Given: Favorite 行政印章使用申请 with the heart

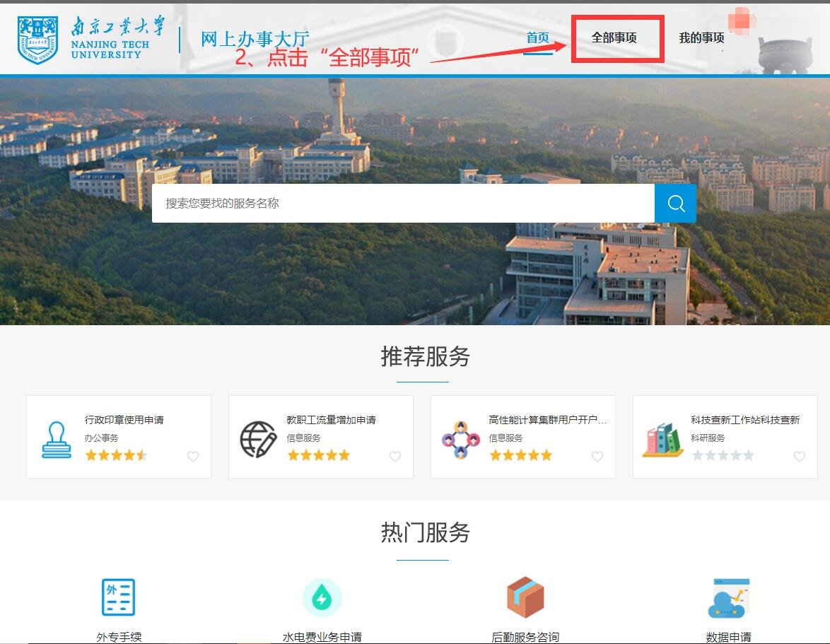Looking at the screenshot, I should tap(193, 457).
